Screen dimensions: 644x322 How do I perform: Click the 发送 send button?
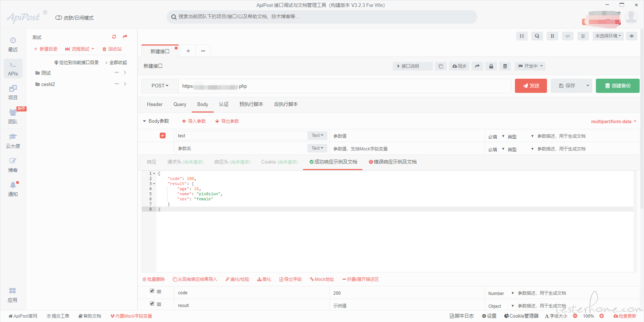coord(531,86)
